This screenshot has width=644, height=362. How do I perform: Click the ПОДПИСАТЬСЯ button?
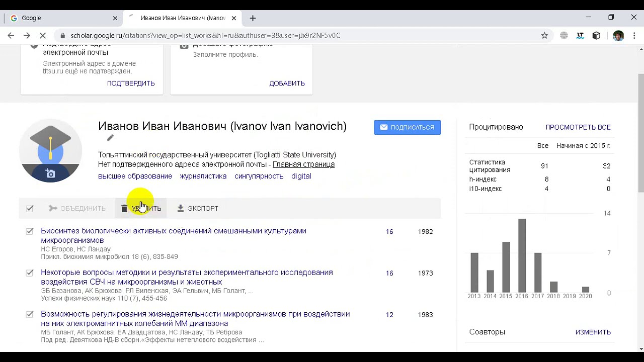click(407, 127)
